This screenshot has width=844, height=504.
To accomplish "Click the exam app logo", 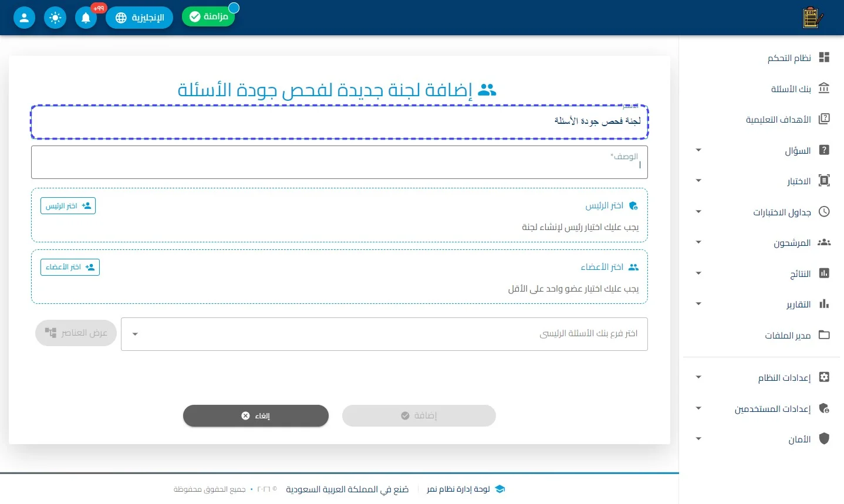I will point(812,18).
